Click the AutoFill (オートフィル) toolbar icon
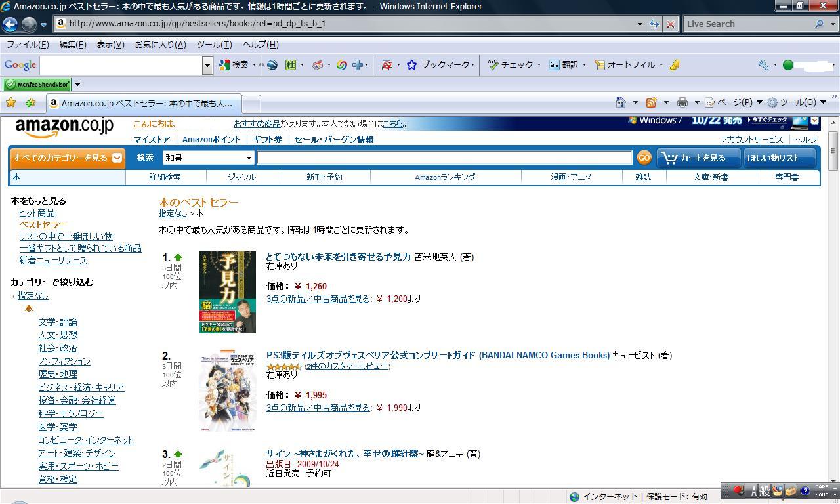 pos(599,64)
